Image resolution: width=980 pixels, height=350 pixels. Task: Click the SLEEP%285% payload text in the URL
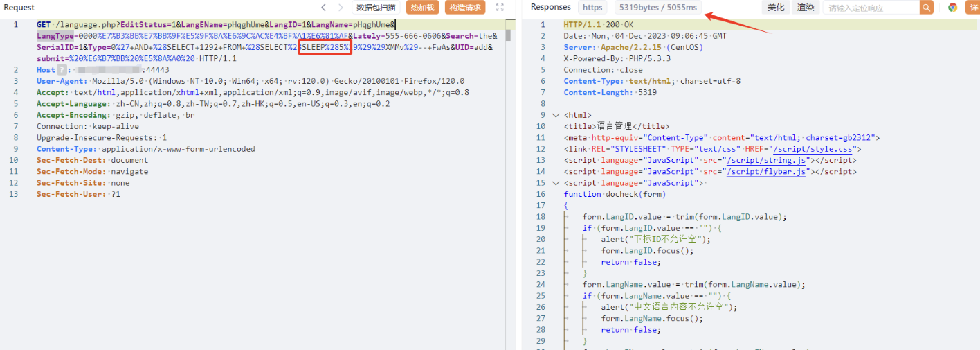pyautogui.click(x=325, y=47)
